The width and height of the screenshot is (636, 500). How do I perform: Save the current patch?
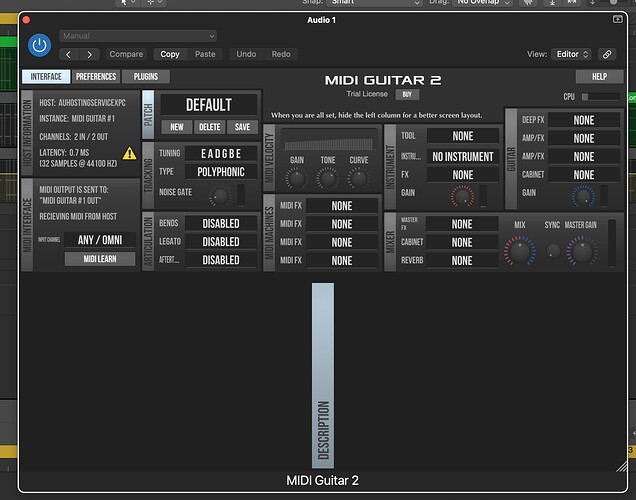[x=242, y=127]
